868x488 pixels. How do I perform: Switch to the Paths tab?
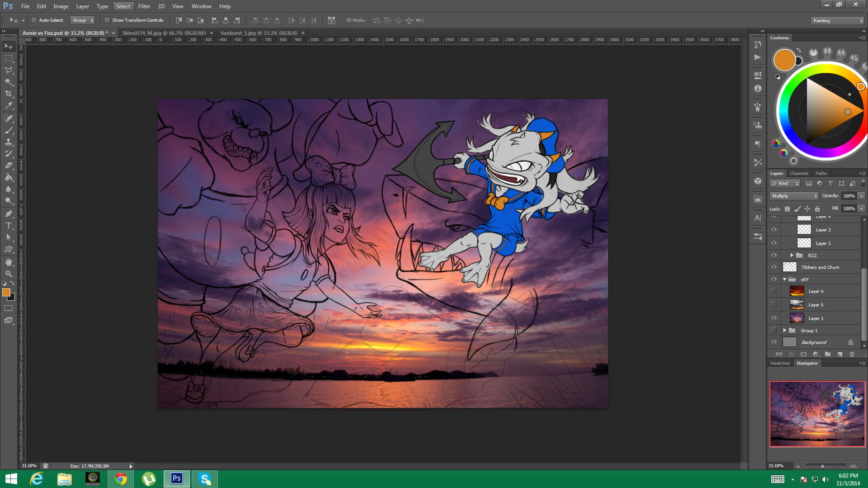tap(821, 173)
